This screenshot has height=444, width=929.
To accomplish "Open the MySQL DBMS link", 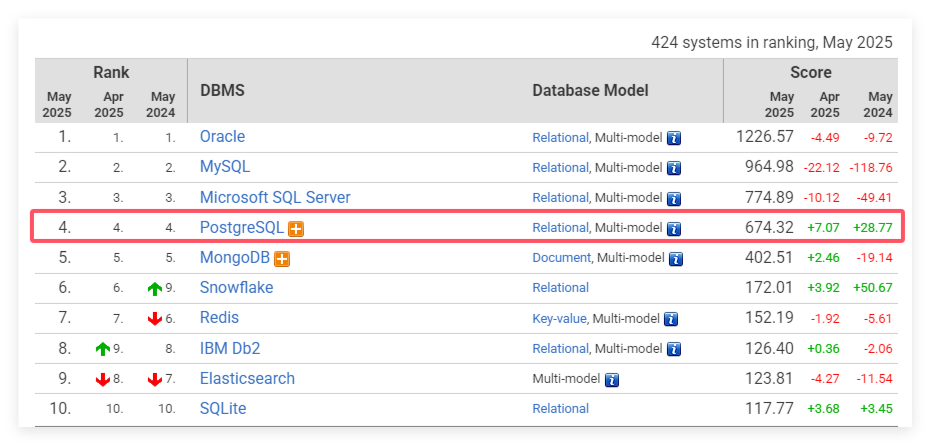I will pyautogui.click(x=225, y=167).
